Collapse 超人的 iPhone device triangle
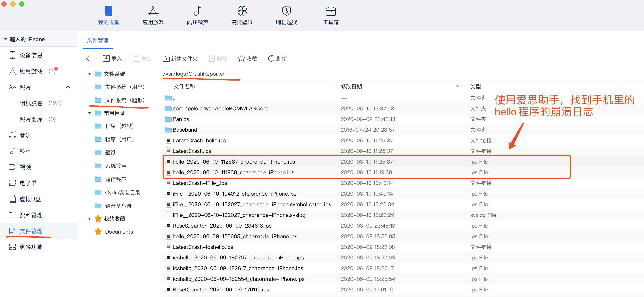 coord(5,39)
